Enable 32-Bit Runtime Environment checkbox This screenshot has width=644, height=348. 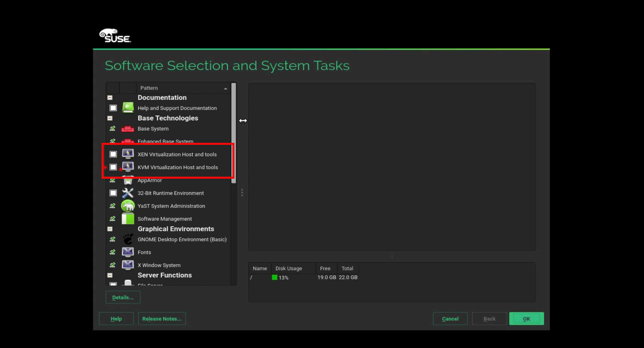(x=113, y=193)
